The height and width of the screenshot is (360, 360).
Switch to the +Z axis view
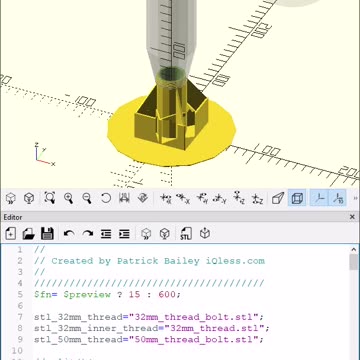(239, 199)
